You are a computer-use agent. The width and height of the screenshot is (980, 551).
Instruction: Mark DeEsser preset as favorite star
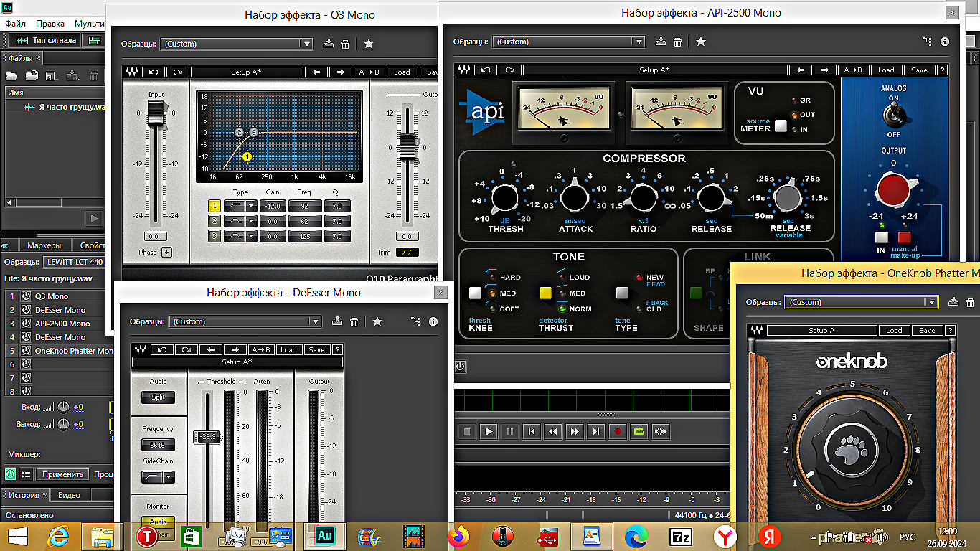pos(377,321)
